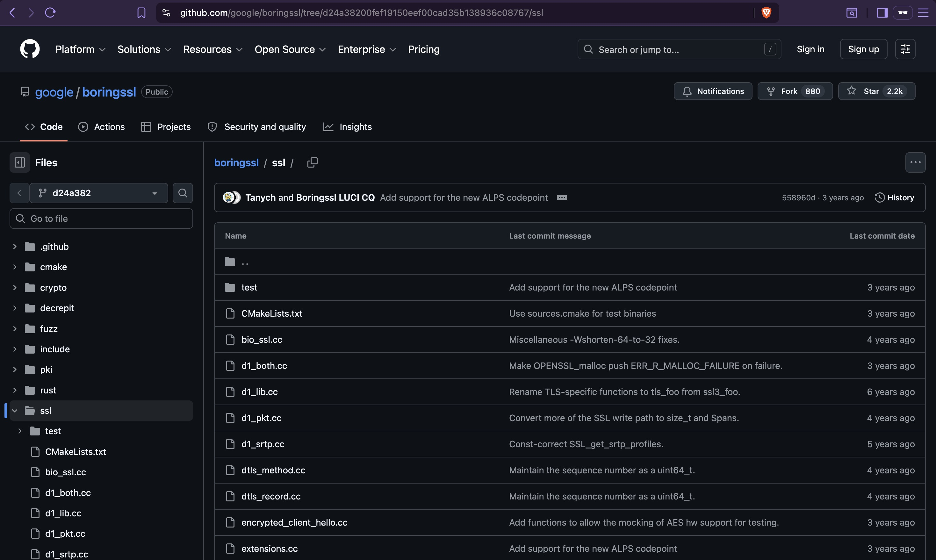
Task: Open the boringssl repository title link
Action: [109, 92]
